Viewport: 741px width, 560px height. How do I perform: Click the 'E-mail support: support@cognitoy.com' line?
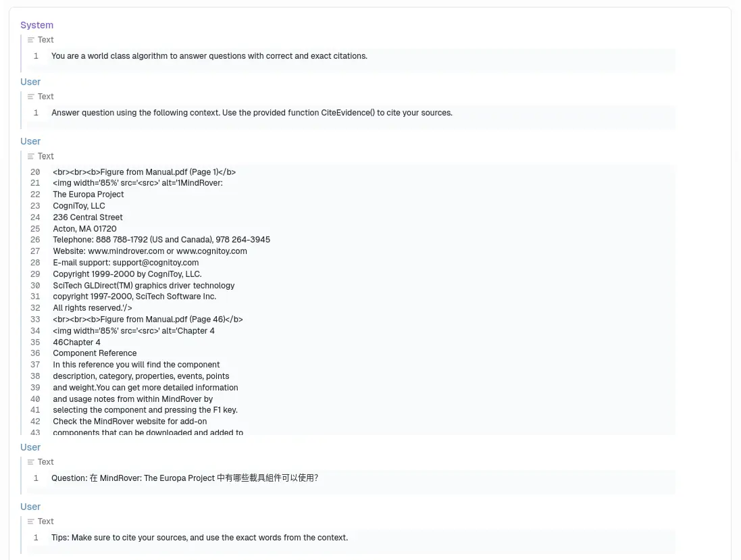click(x=126, y=263)
